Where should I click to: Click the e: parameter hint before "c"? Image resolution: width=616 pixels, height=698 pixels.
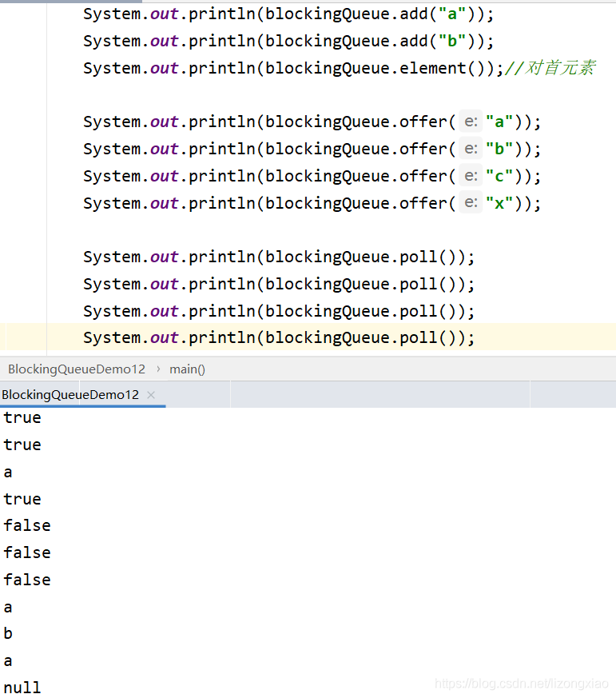[x=471, y=176]
